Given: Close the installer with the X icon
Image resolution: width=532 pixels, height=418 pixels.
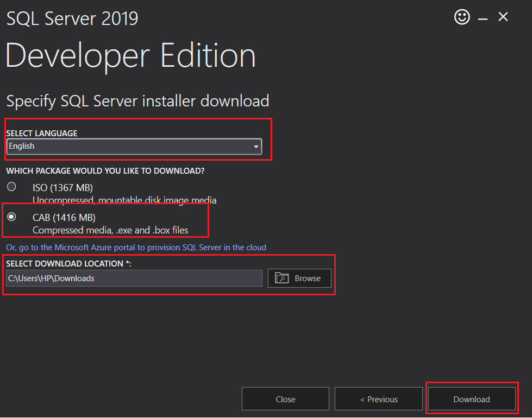Looking at the screenshot, I should 503,17.
